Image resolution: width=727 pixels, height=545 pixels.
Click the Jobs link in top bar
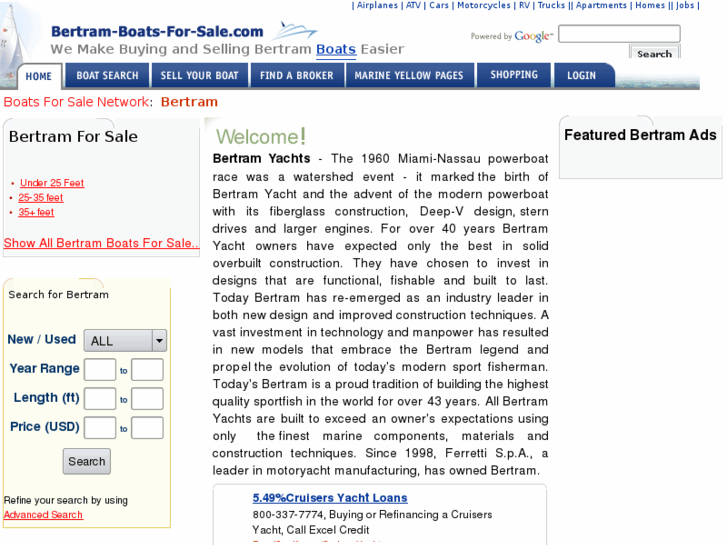(x=685, y=5)
